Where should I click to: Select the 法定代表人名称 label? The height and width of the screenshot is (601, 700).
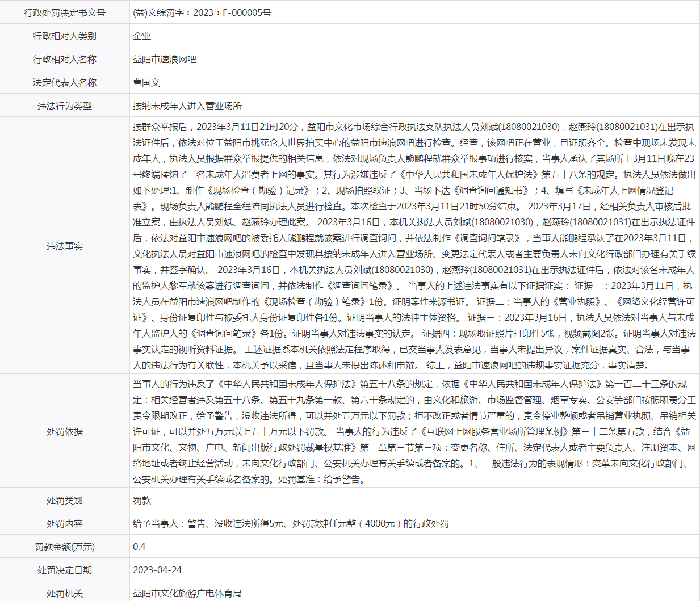[x=65, y=82]
